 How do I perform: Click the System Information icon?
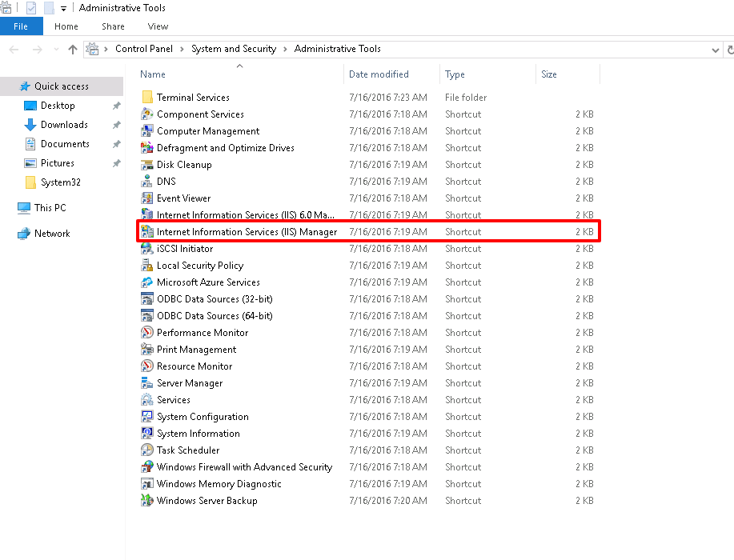147,434
